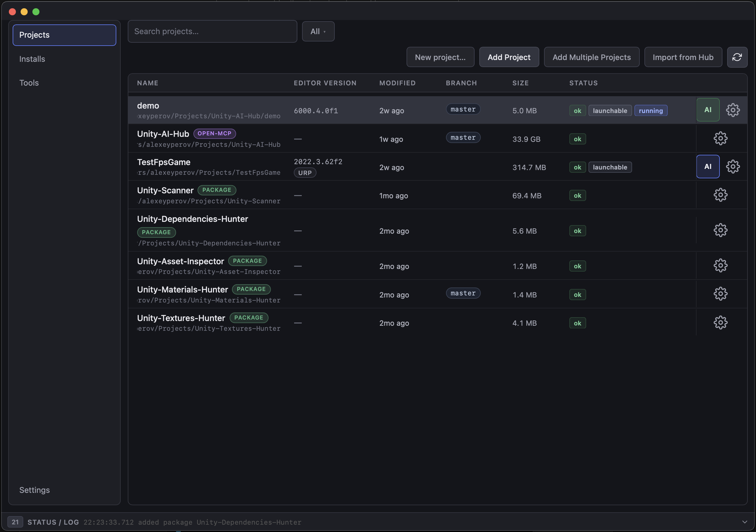Click the AI button on demo row
The height and width of the screenshot is (532, 756).
click(708, 110)
